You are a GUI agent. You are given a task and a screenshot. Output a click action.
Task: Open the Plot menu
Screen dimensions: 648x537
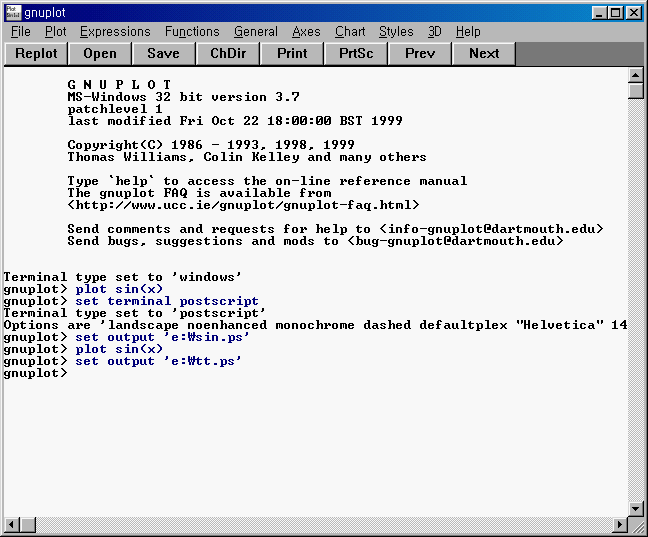pos(55,32)
